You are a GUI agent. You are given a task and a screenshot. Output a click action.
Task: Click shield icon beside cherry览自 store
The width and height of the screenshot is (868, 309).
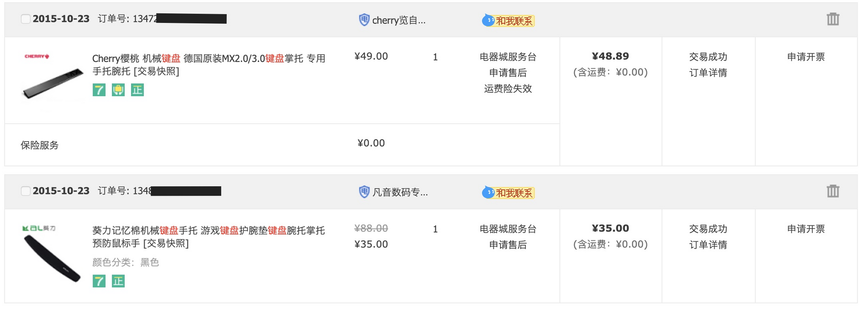[364, 20]
